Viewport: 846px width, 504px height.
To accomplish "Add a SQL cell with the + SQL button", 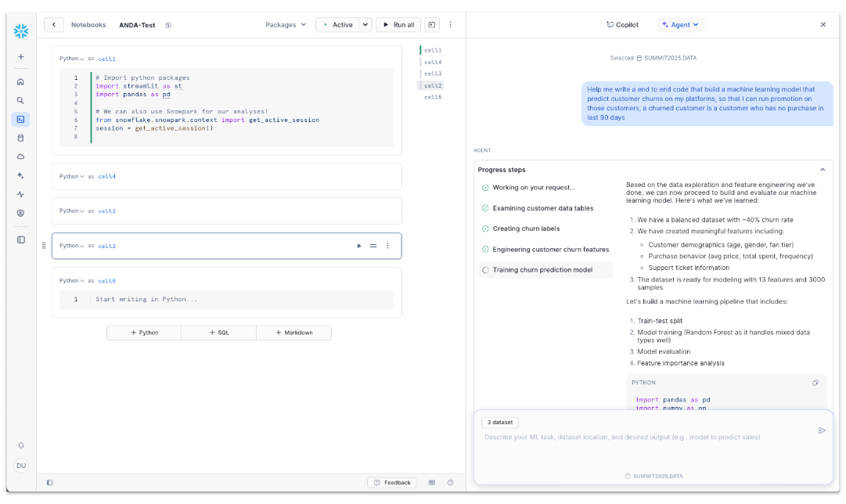I will click(x=219, y=332).
